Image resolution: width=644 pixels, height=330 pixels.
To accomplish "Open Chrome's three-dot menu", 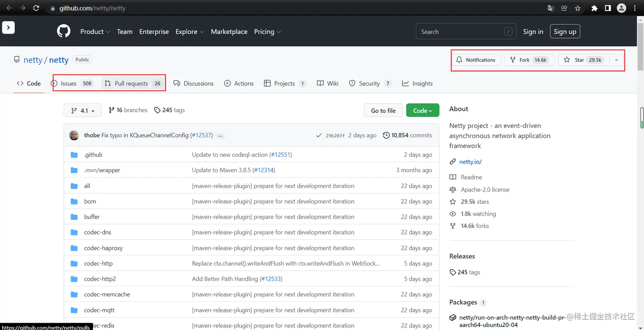I will point(635,8).
